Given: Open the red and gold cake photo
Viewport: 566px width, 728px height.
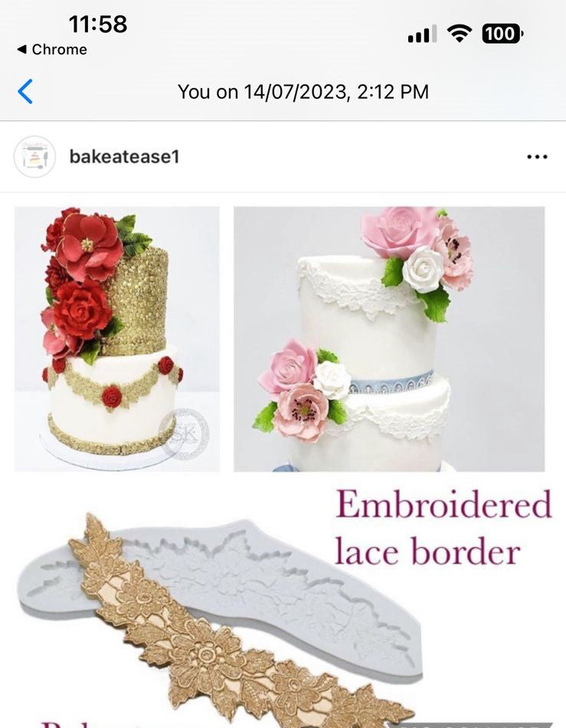Looking at the screenshot, I should pos(117,339).
